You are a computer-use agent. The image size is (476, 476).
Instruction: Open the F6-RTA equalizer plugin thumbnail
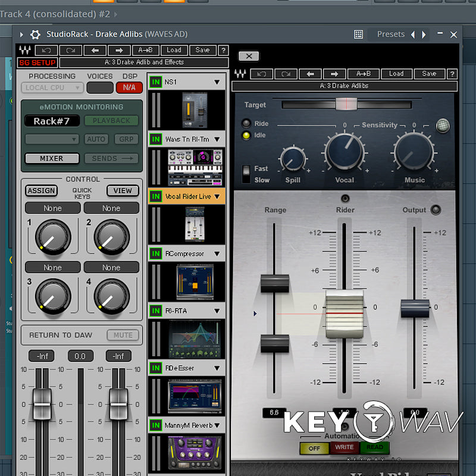195,339
